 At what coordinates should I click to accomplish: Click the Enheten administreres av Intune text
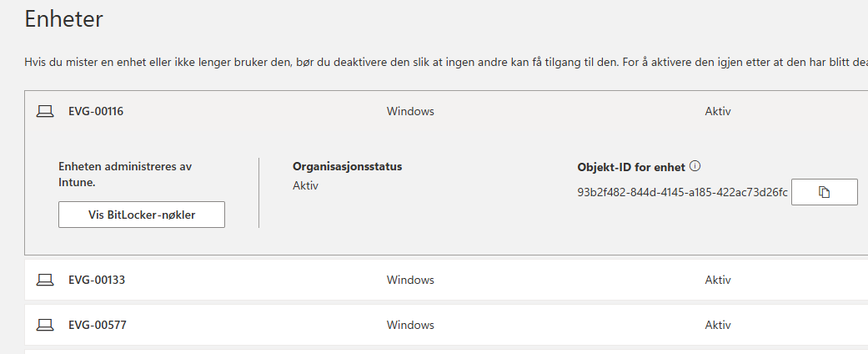pyautogui.click(x=125, y=174)
